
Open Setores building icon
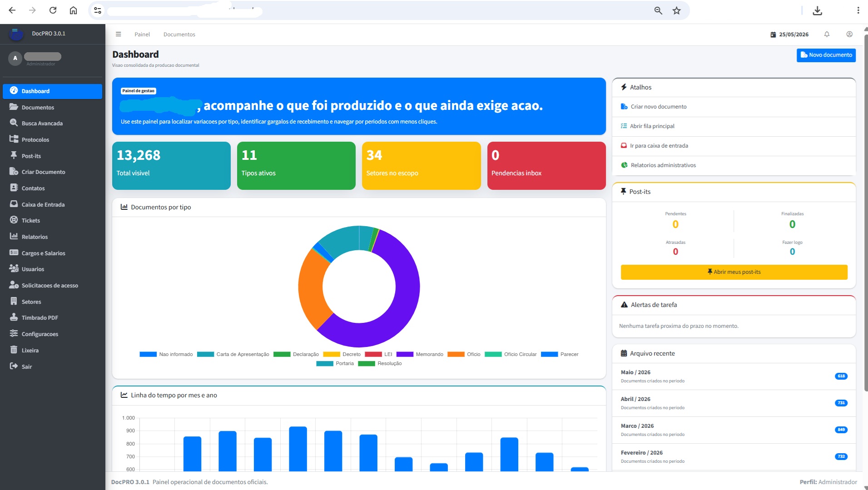click(14, 301)
